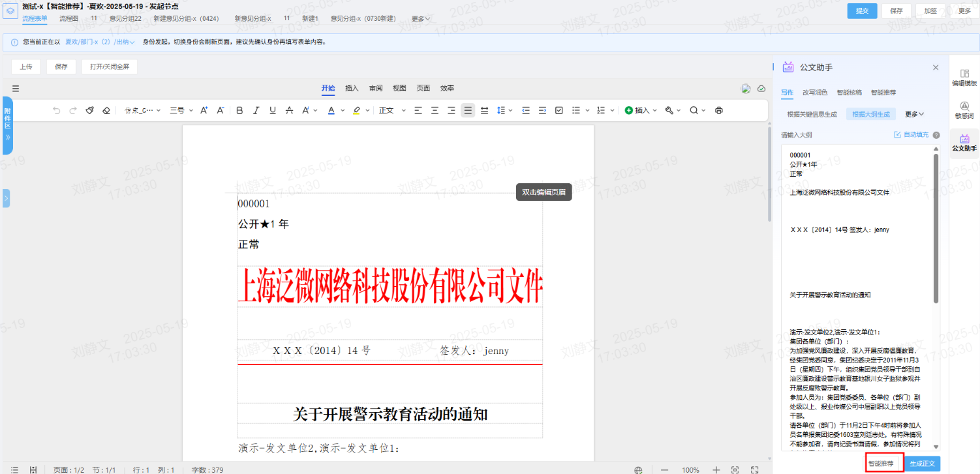Expand the 更多 tabs dropdown at top
980x474 pixels.
(421, 18)
